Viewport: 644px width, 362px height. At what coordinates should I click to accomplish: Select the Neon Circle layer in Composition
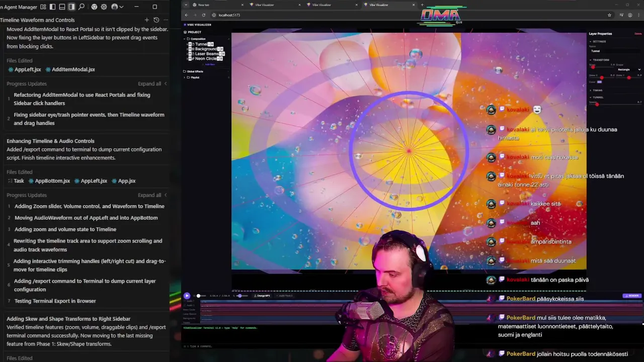pos(206,58)
